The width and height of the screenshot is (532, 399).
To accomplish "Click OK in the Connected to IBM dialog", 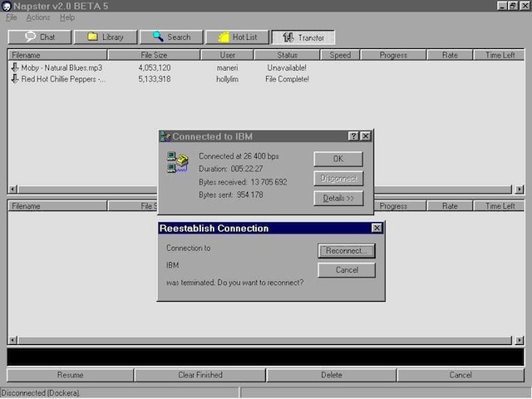I will point(338,159).
